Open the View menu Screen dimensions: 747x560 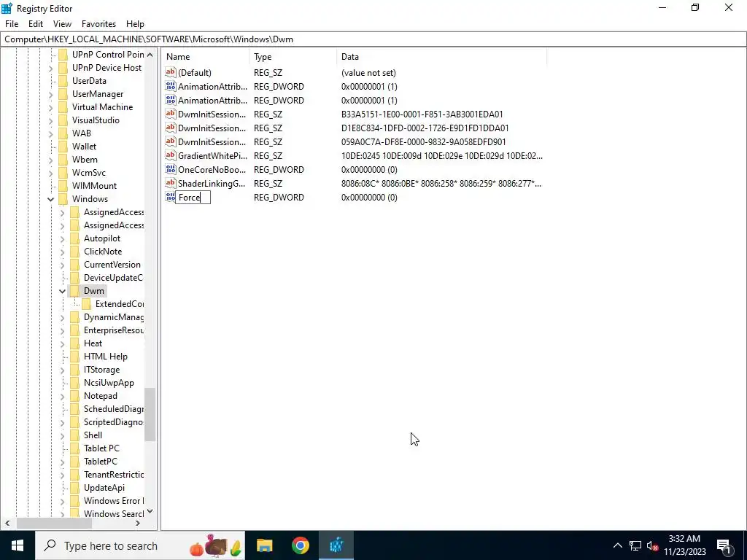[62, 24]
